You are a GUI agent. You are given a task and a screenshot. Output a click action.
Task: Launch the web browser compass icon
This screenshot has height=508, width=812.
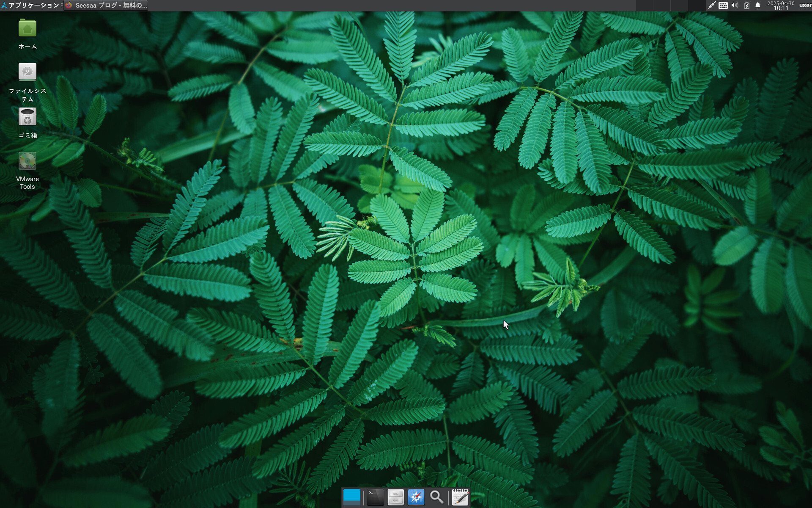pyautogui.click(x=416, y=497)
